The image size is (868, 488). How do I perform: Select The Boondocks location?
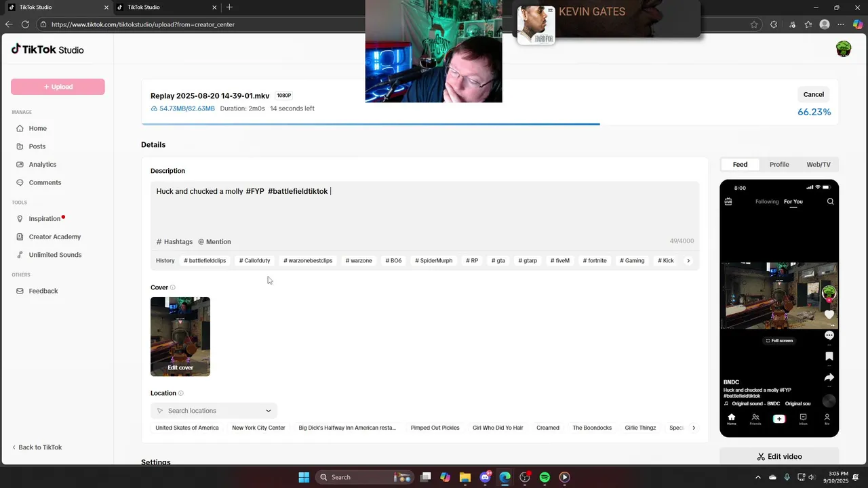pyautogui.click(x=592, y=428)
